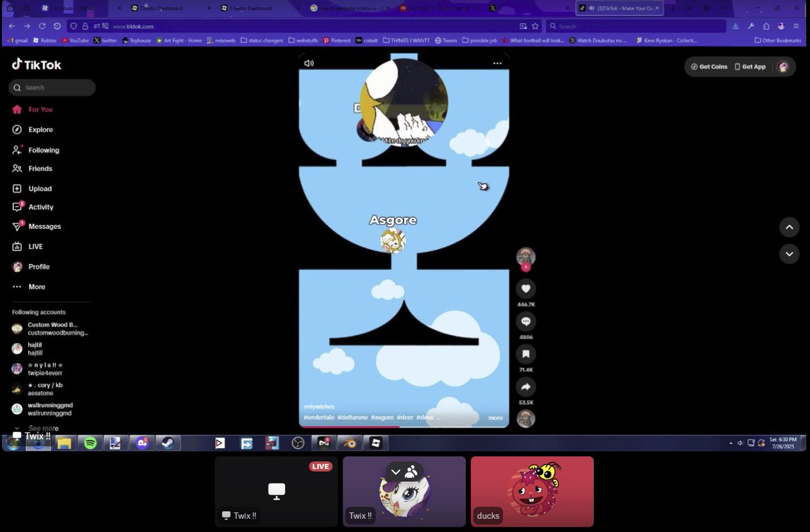Screen dimensions: 810x532
Task: Focus the TikTok sidebar search field
Action: pyautogui.click(x=52, y=88)
